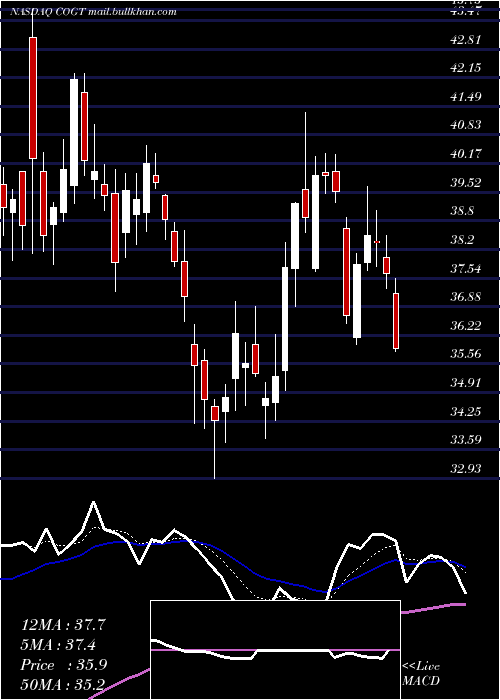The width and height of the screenshot is (500, 700).
Task: Click the last red candlestick at chart right
Action: 396,321
